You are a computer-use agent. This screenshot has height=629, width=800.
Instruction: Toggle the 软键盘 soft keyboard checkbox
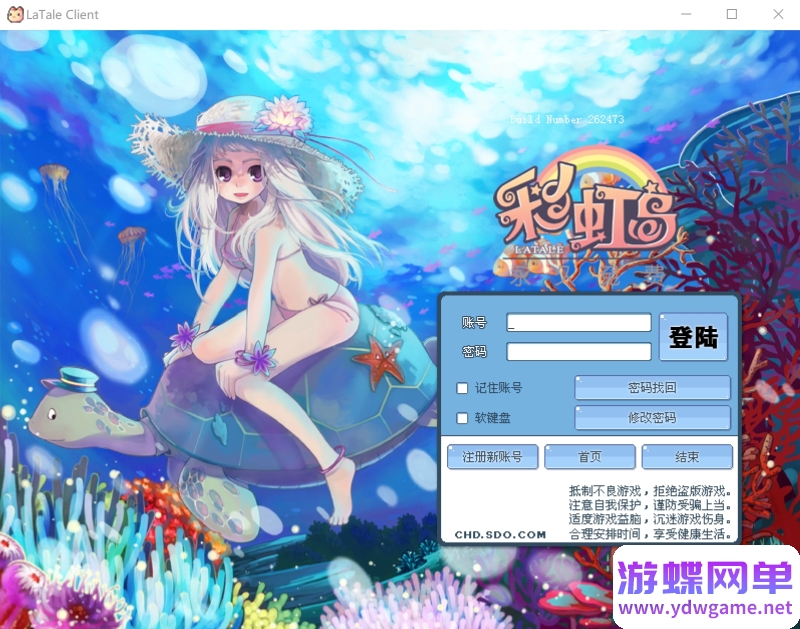462,418
